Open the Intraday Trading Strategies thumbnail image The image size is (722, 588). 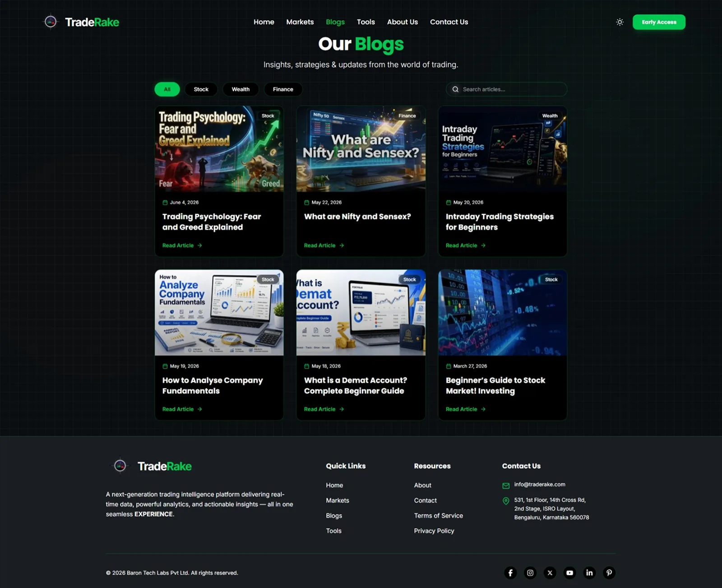click(503, 149)
